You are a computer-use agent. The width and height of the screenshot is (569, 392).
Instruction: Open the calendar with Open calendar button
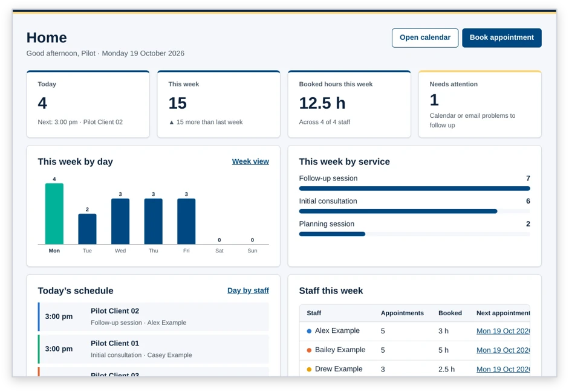425,37
